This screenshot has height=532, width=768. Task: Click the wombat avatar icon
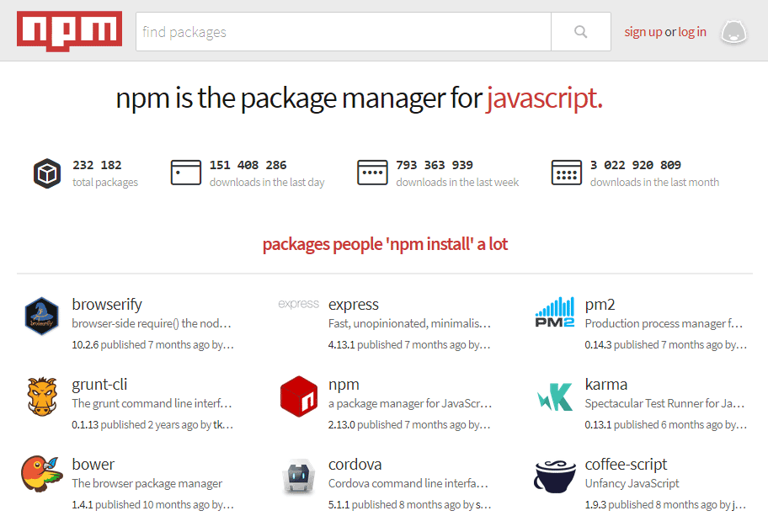click(733, 32)
